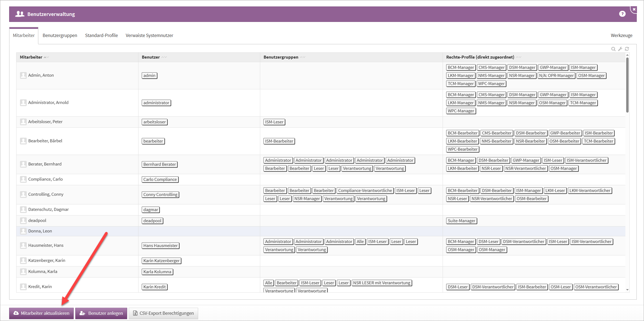Image resolution: width=644 pixels, height=321 pixels.
Task: Open the Verwaiste Systemnutzer tab
Action: click(x=149, y=35)
